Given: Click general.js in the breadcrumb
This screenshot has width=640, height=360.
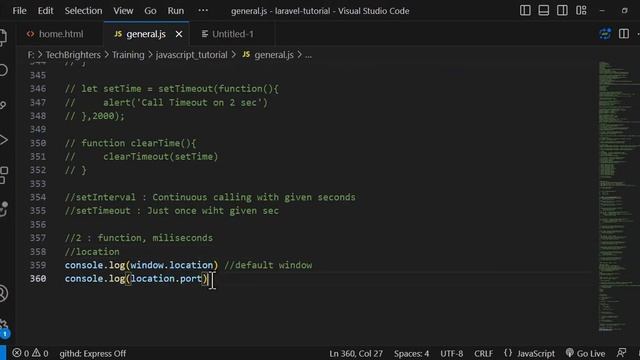Looking at the screenshot, I should tap(273, 55).
